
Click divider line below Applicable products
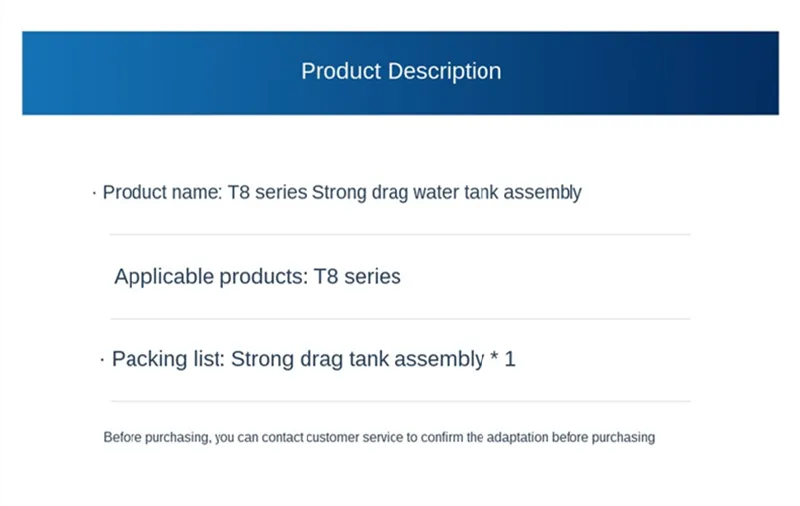pos(401,319)
